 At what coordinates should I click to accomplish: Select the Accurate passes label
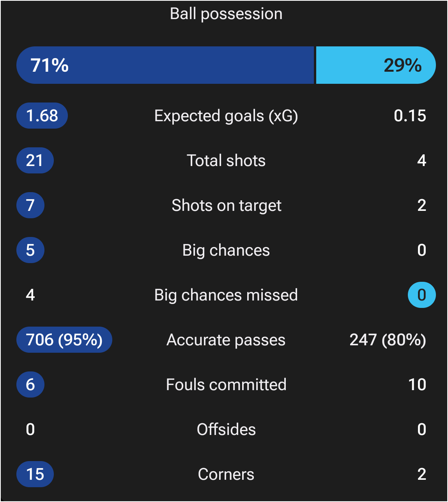(x=226, y=340)
